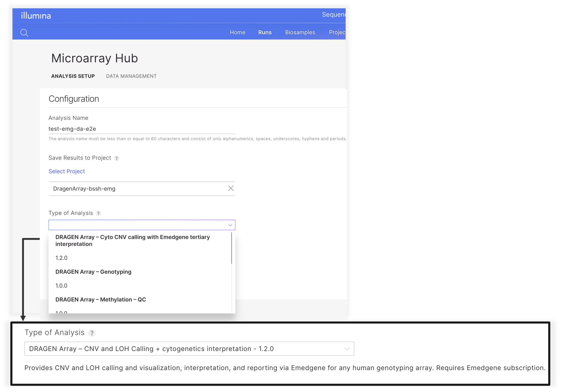Click the Sequence Hub text in header

click(x=334, y=15)
